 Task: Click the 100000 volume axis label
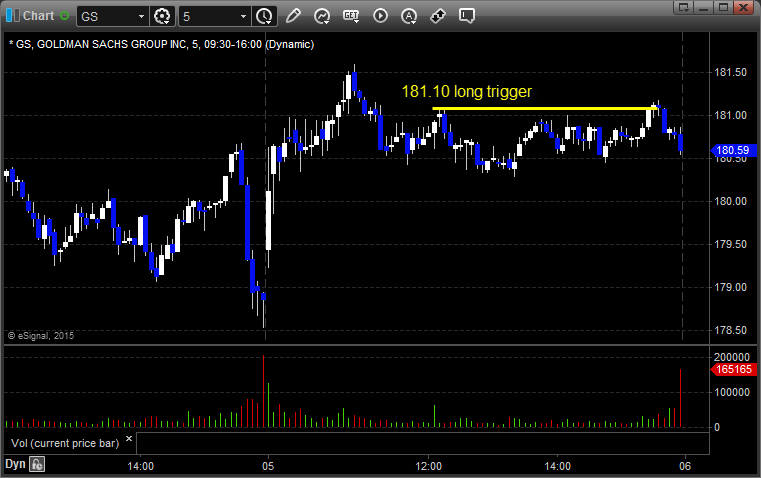(x=731, y=392)
